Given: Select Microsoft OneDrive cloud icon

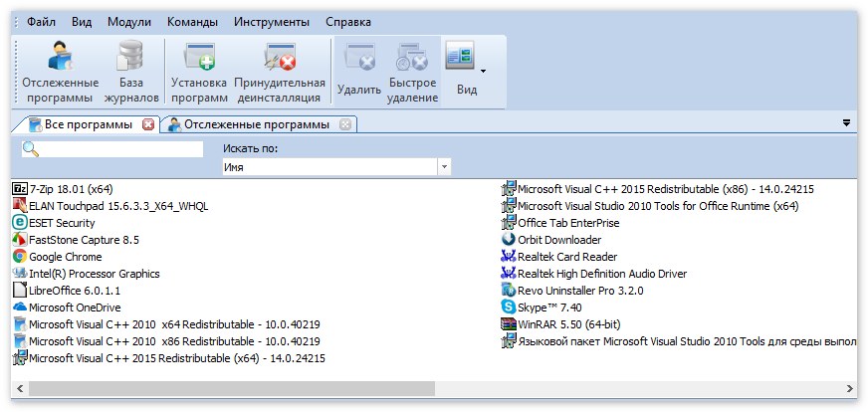Looking at the screenshot, I should tap(19, 307).
